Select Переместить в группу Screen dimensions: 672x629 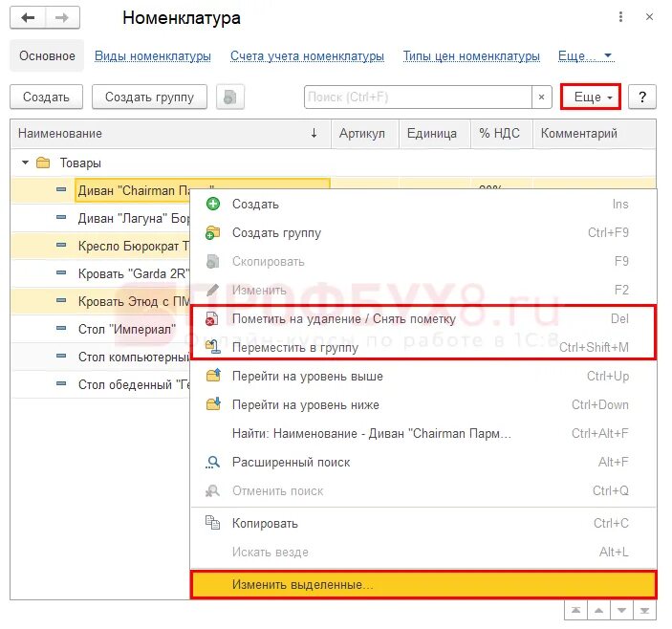pyautogui.click(x=423, y=347)
